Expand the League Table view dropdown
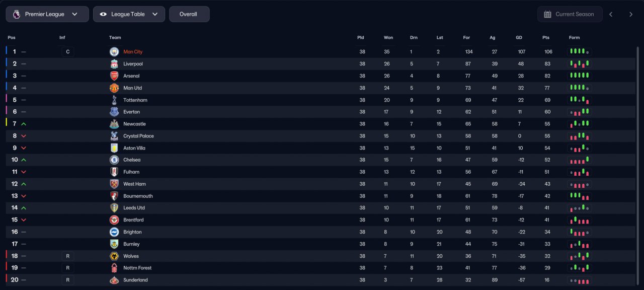This screenshot has height=290, width=644. coord(129,14)
